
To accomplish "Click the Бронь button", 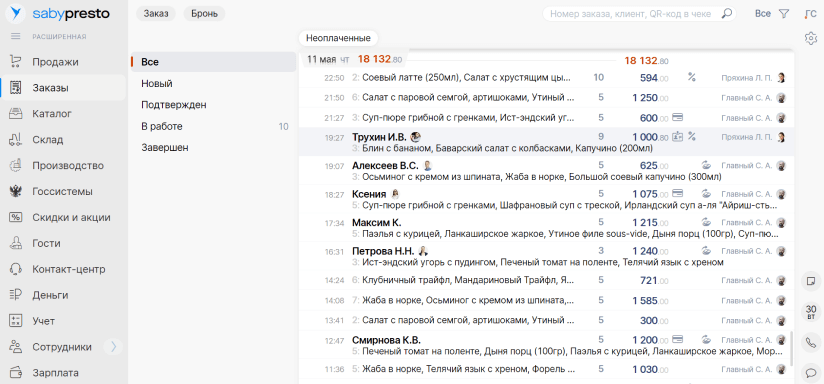I will pos(204,14).
